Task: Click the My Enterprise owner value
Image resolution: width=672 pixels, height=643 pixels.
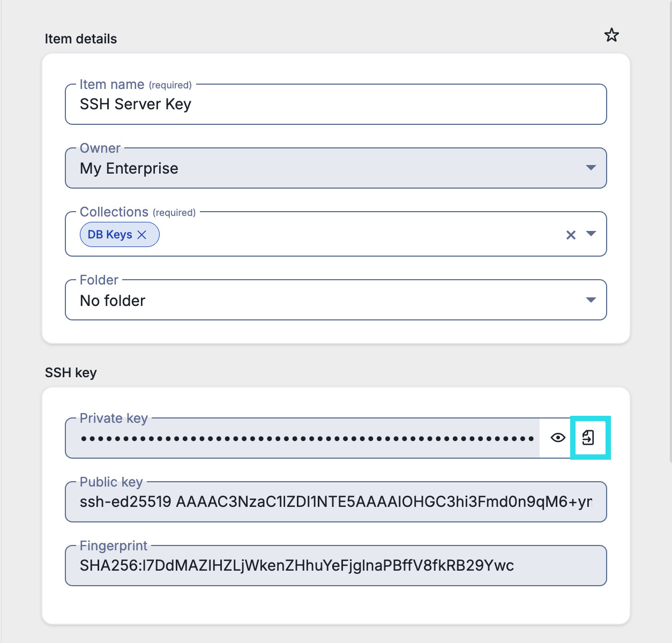Action: [129, 169]
